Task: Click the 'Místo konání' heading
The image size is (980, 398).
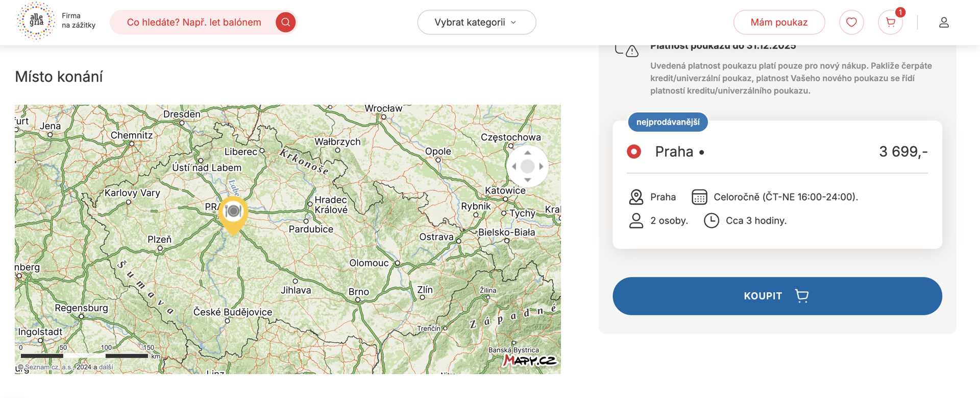Action: point(59,77)
